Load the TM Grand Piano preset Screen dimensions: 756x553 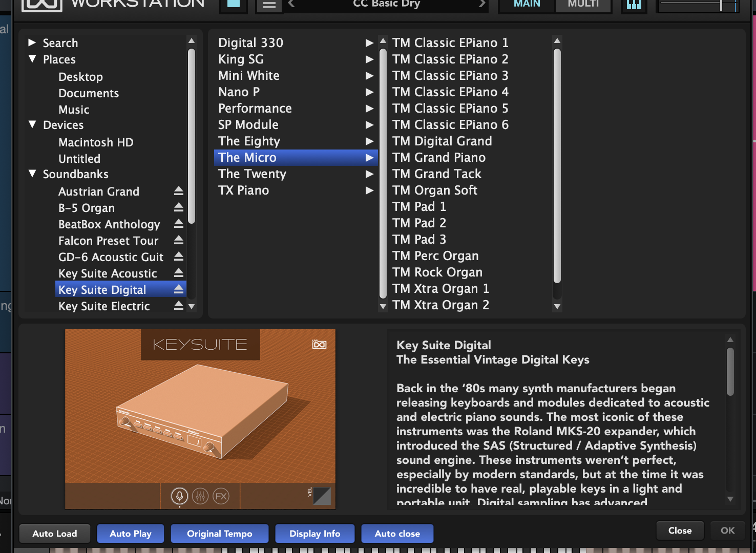pos(439,157)
